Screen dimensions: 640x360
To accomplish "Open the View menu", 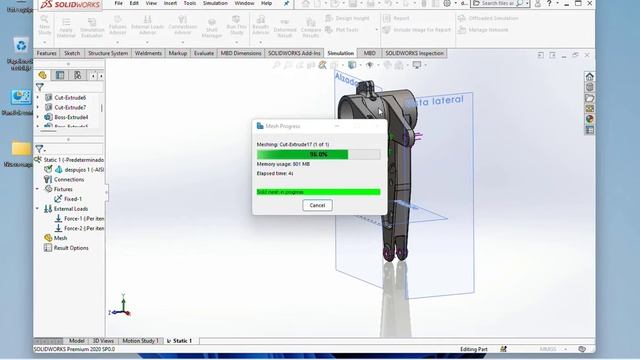I will (x=151, y=3).
